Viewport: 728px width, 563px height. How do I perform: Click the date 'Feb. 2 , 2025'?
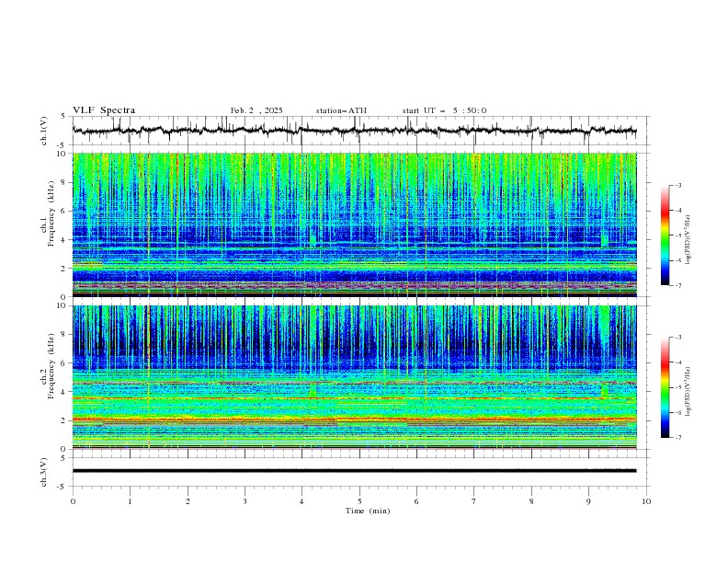256,110
